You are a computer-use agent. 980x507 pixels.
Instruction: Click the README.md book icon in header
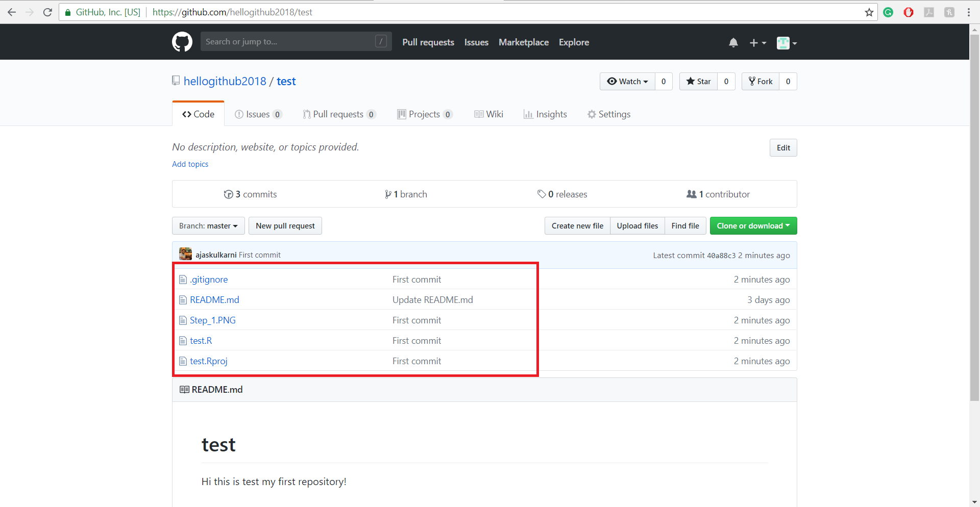point(184,390)
